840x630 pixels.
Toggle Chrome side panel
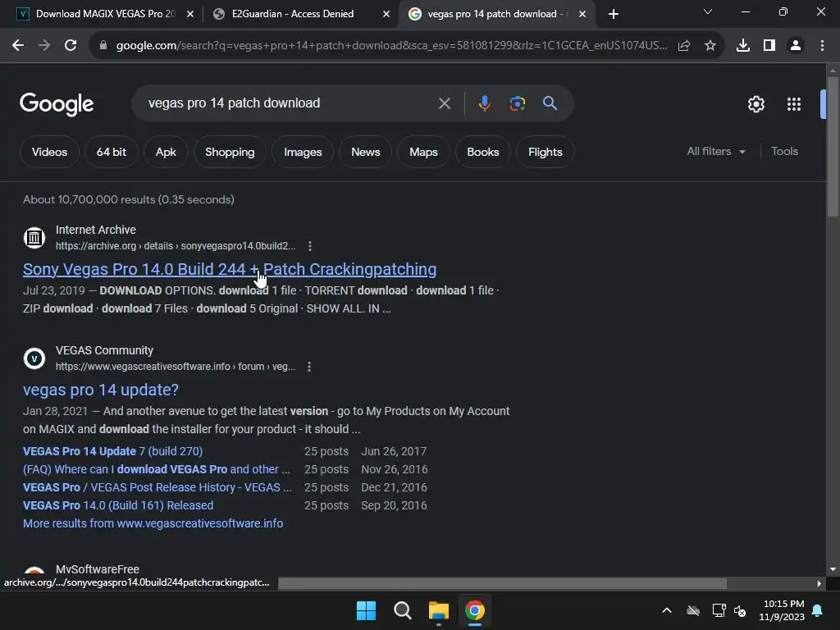point(769,46)
